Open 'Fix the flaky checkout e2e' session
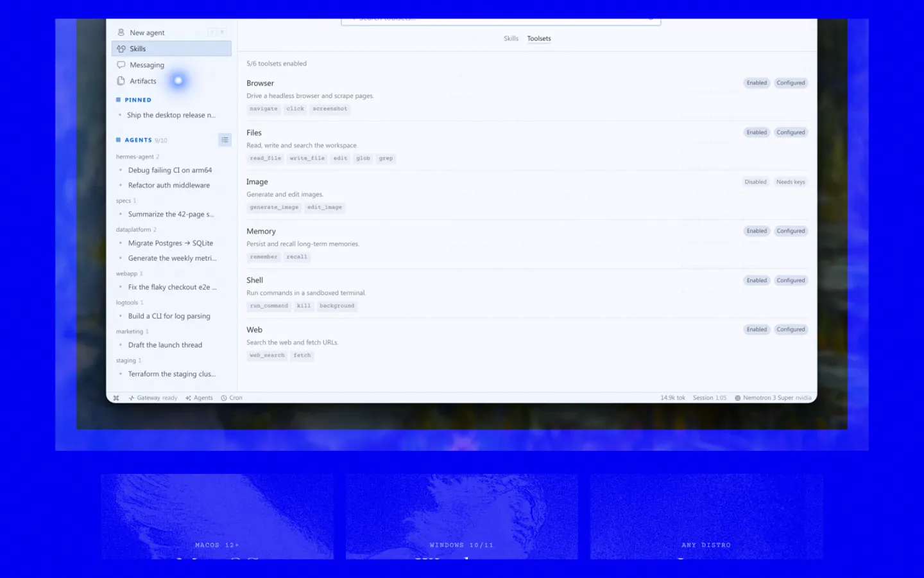The width and height of the screenshot is (924, 578). [x=172, y=287]
